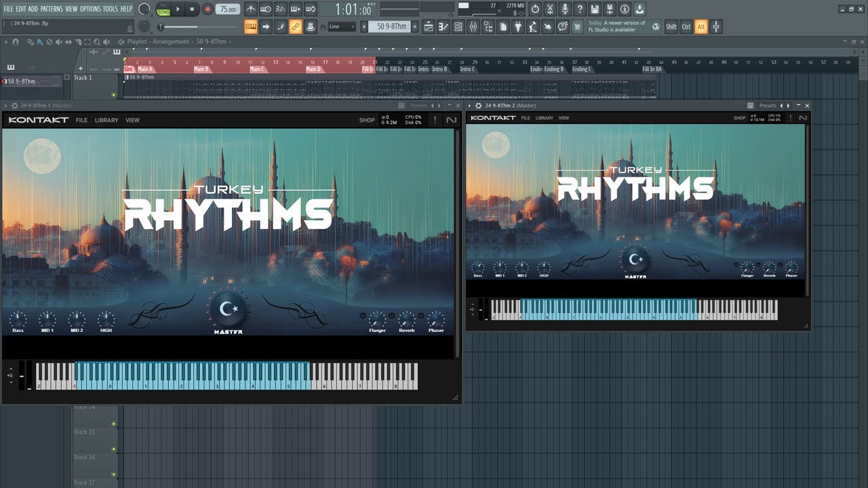Click the Bass knob in left Kontakt window

(x=18, y=319)
